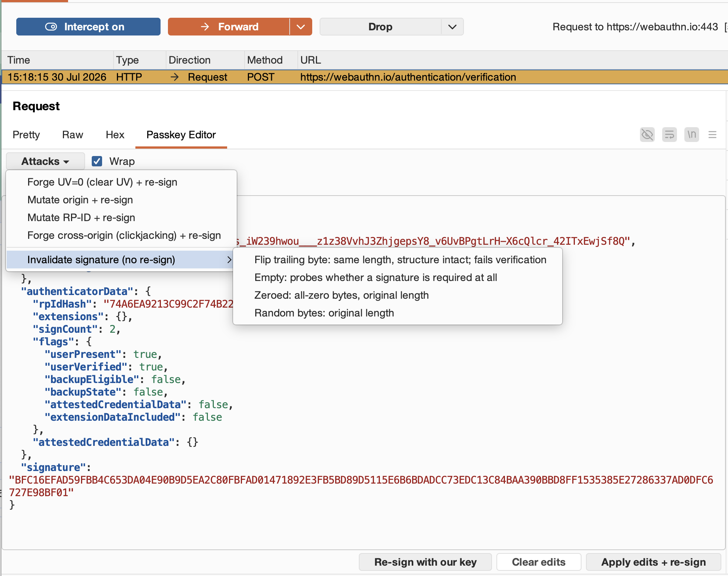This screenshot has width=728, height=576.
Task: Click the "backupState": false line
Action: (106, 392)
